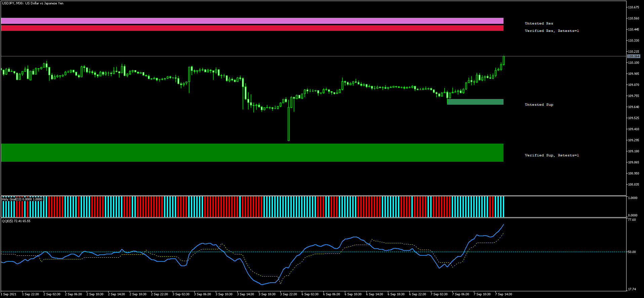Select the red verified resistance zone
Screen dimensions: 644x298
click(252, 28)
